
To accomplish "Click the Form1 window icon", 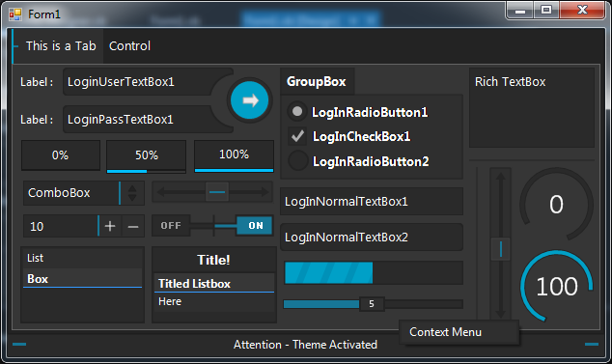I will pos(15,14).
